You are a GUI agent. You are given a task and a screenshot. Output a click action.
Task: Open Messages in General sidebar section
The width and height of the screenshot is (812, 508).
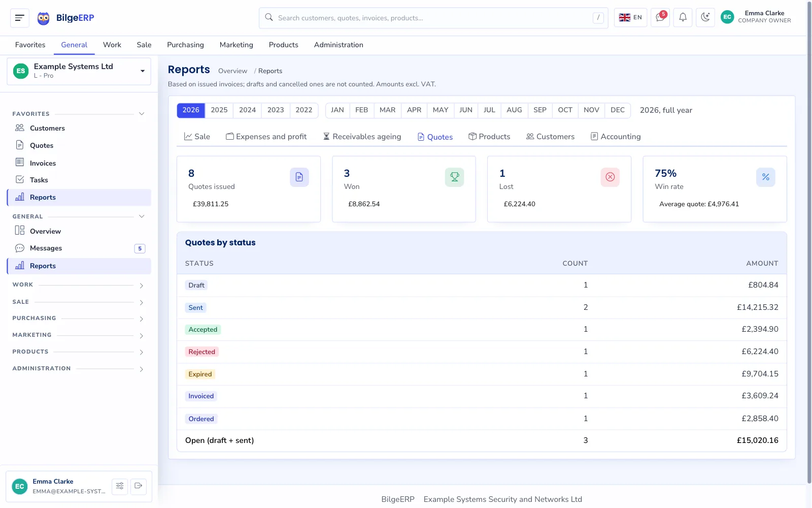[79, 248]
